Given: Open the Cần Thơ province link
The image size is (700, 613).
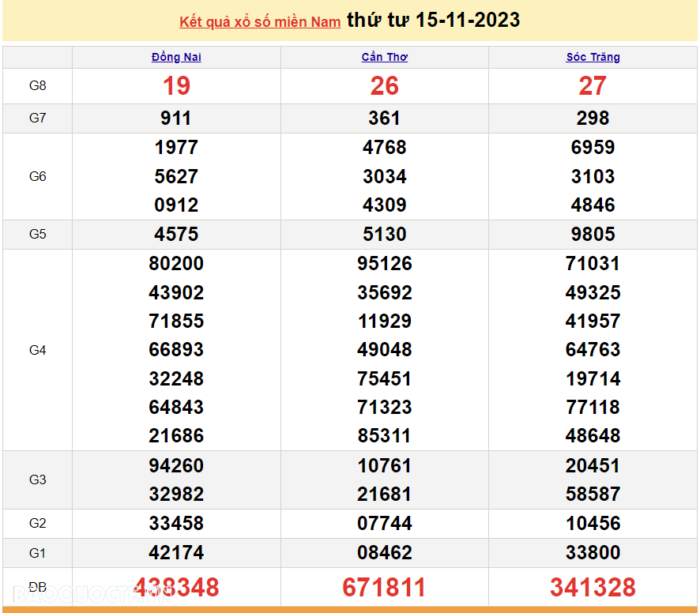Looking at the screenshot, I should click(x=385, y=57).
